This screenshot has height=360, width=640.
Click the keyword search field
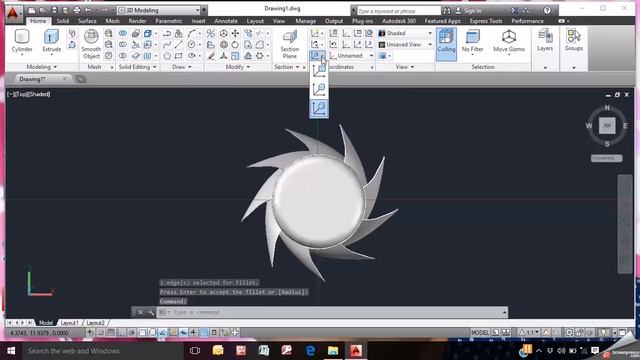(398, 11)
